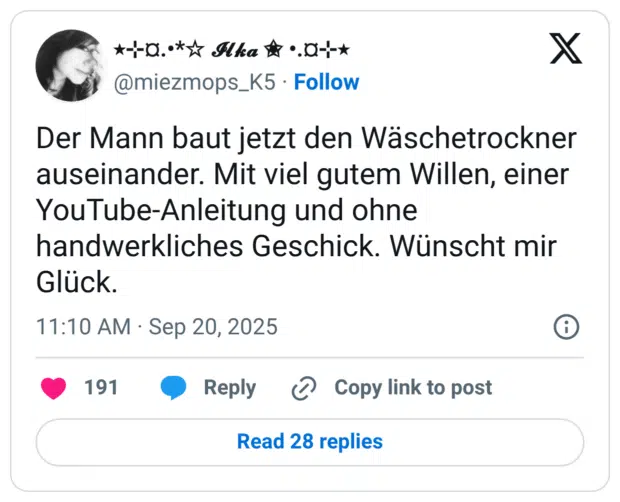Image resolution: width=620 pixels, height=502 pixels.
Task: Click the X logo icon
Action: (565, 47)
